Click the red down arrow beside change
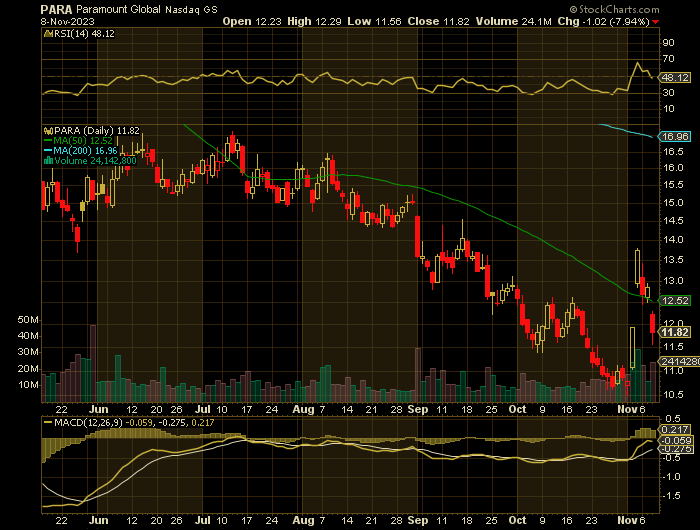The width and height of the screenshot is (700, 530). click(655, 22)
